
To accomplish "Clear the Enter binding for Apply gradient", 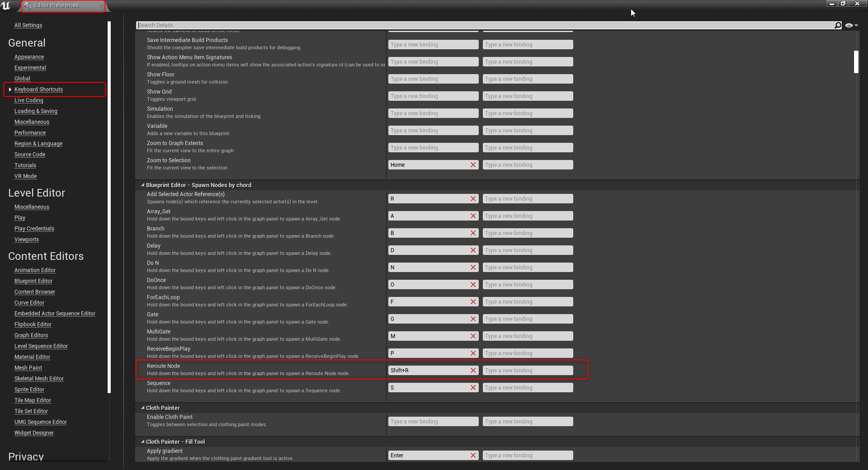I will click(473, 456).
